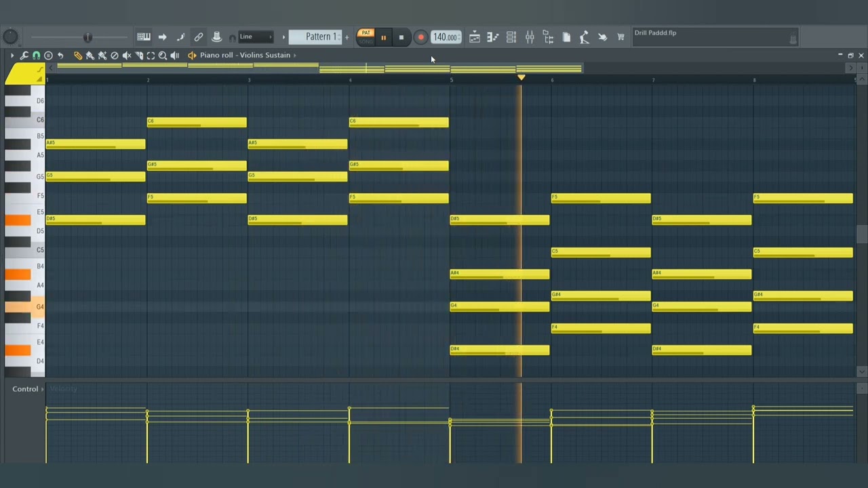Click the playhead marker on timeline

click(521, 78)
